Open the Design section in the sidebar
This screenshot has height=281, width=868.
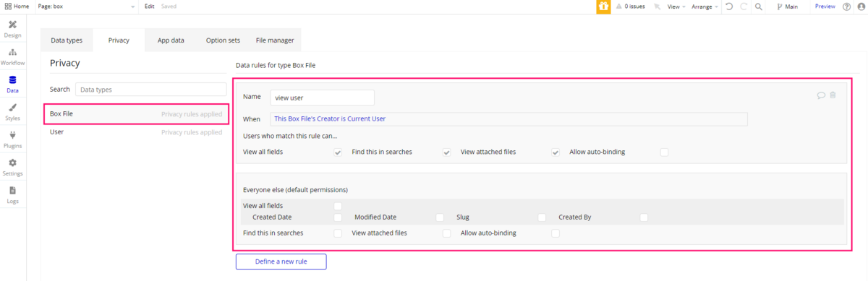[x=12, y=29]
